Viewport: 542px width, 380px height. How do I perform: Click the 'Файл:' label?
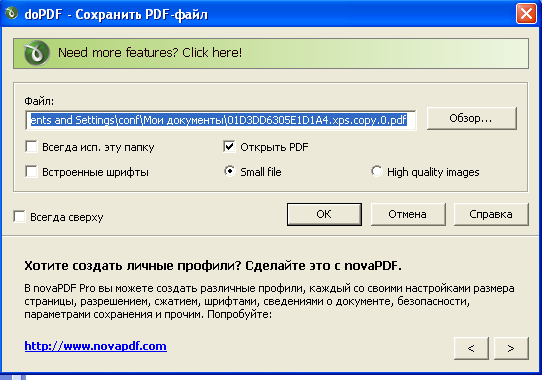[x=39, y=101]
